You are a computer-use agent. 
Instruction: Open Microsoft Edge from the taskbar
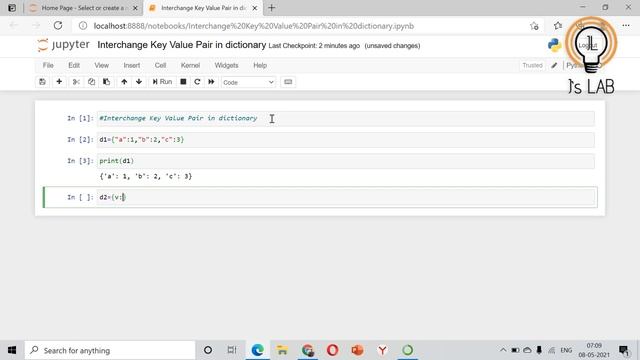point(258,350)
